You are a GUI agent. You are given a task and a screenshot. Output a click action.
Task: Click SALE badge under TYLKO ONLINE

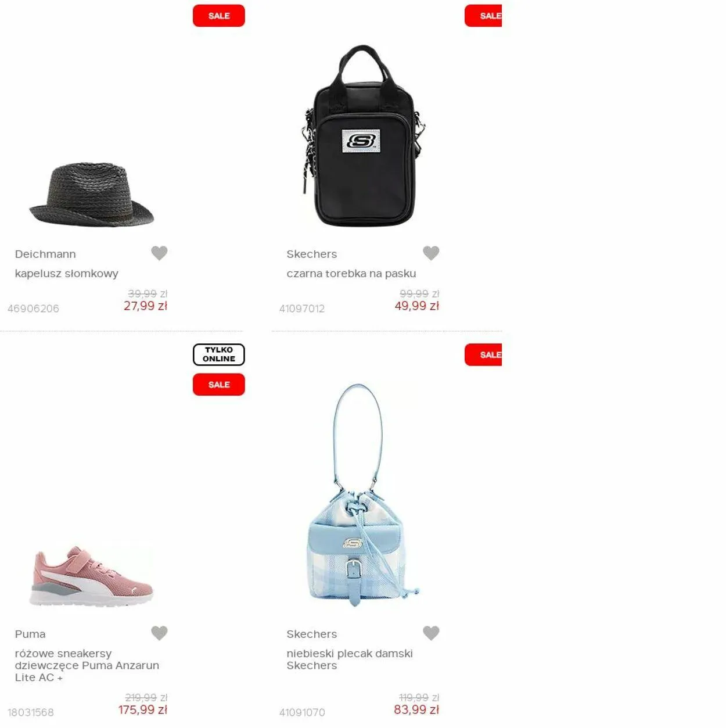point(219,385)
